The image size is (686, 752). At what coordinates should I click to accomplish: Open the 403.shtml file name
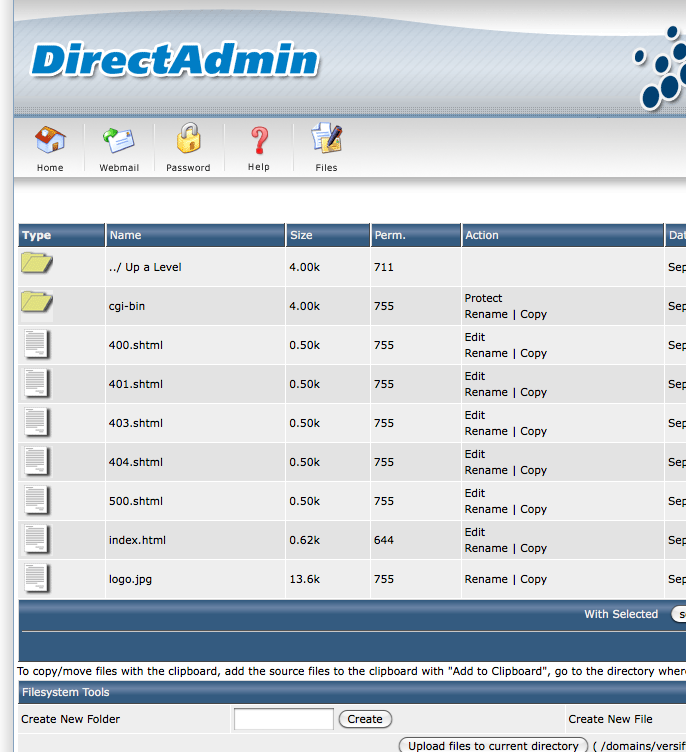tap(136, 423)
